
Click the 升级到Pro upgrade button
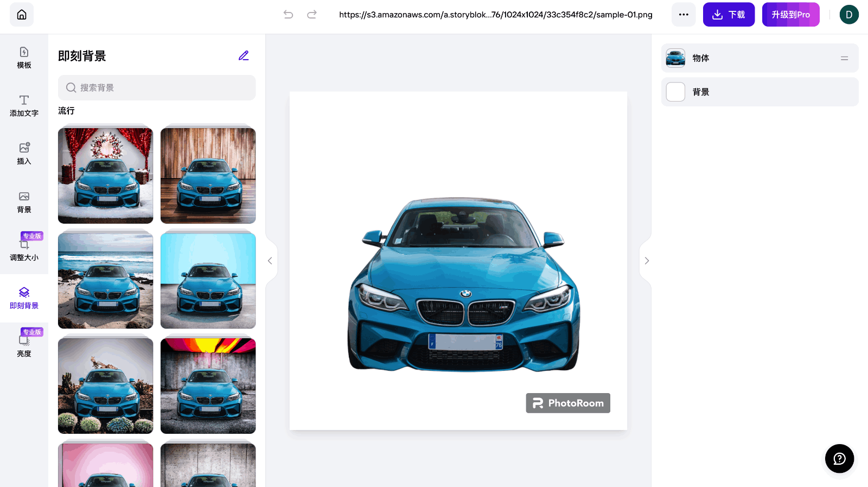(790, 15)
